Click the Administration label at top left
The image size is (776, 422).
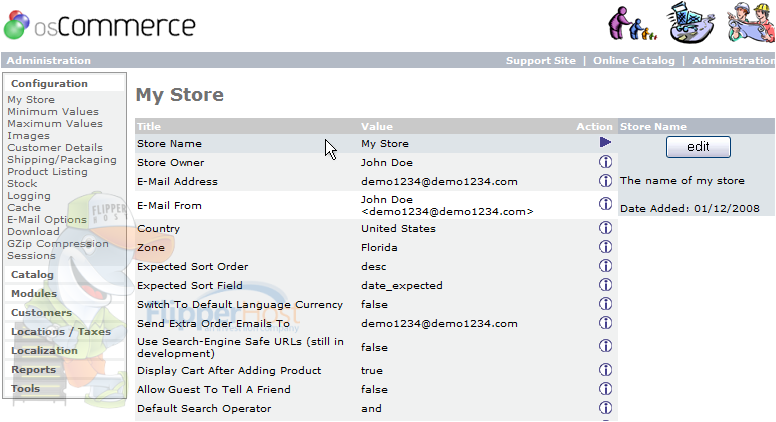[x=48, y=60]
